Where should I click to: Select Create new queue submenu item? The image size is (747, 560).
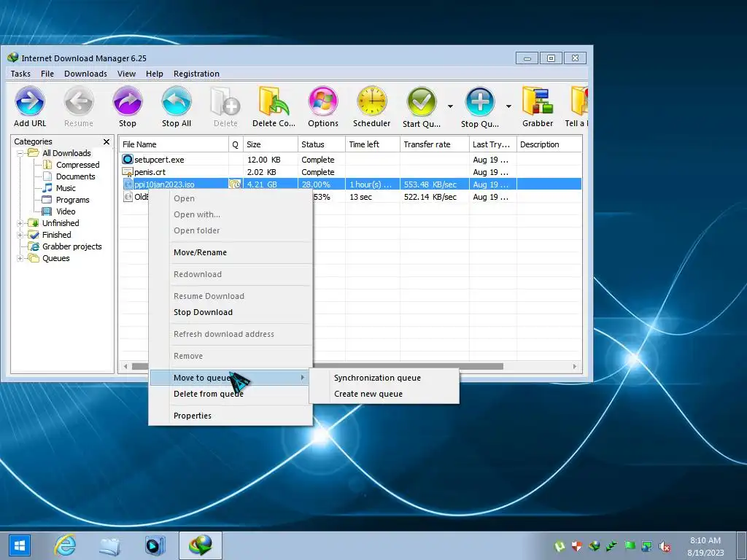point(384,394)
